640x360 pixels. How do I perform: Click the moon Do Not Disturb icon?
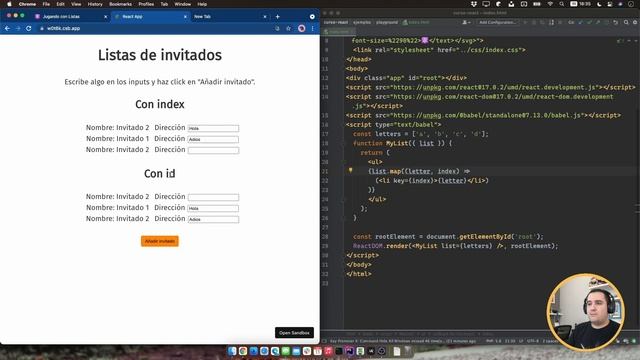(x=599, y=4)
